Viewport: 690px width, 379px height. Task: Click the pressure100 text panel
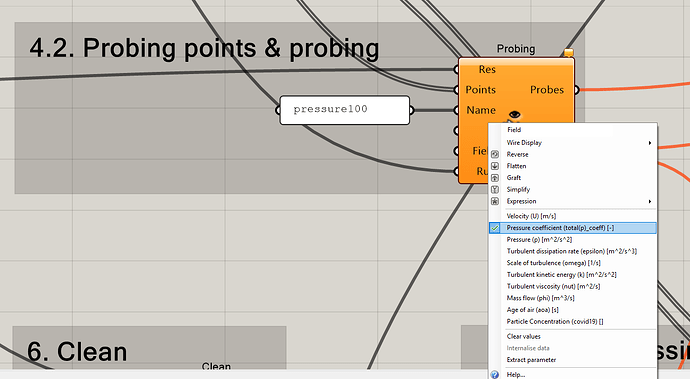point(345,110)
